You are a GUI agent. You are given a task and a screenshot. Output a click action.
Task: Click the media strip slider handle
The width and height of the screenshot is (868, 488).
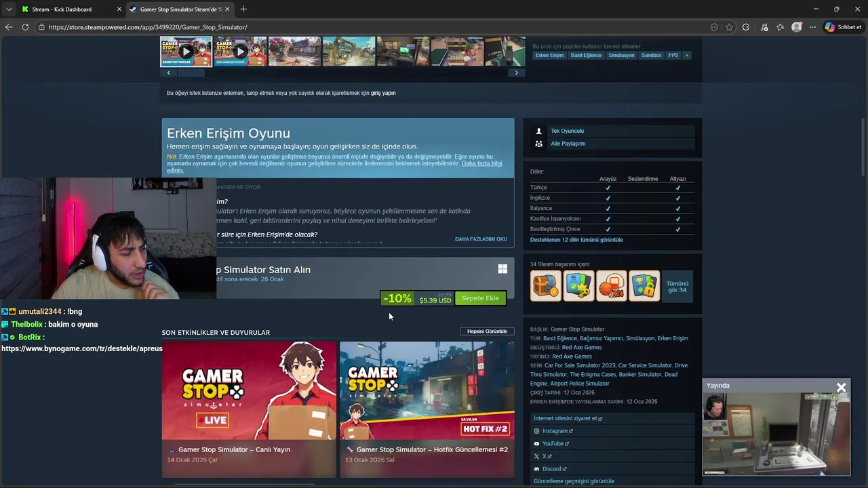pyautogui.click(x=191, y=73)
